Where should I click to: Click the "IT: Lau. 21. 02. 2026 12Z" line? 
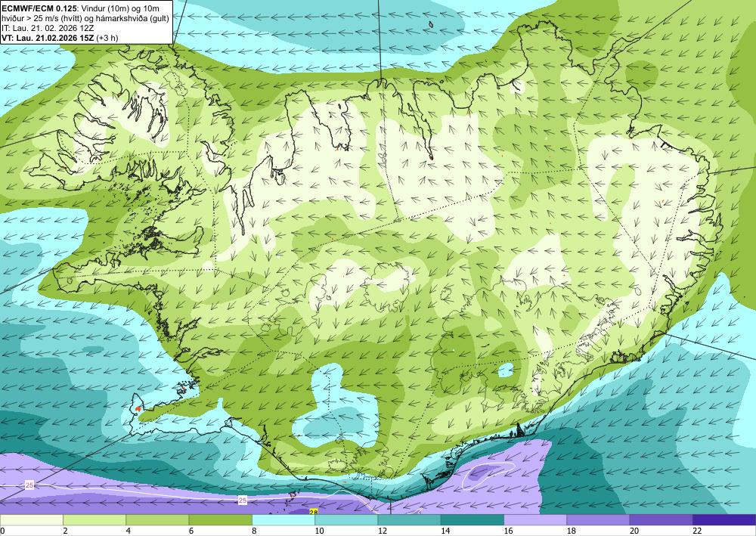tap(48, 28)
